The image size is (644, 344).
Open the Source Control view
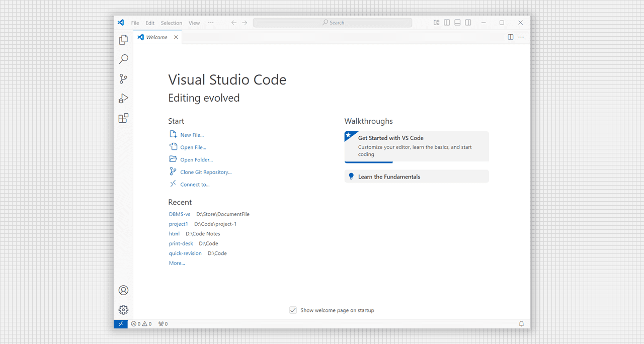pos(123,79)
